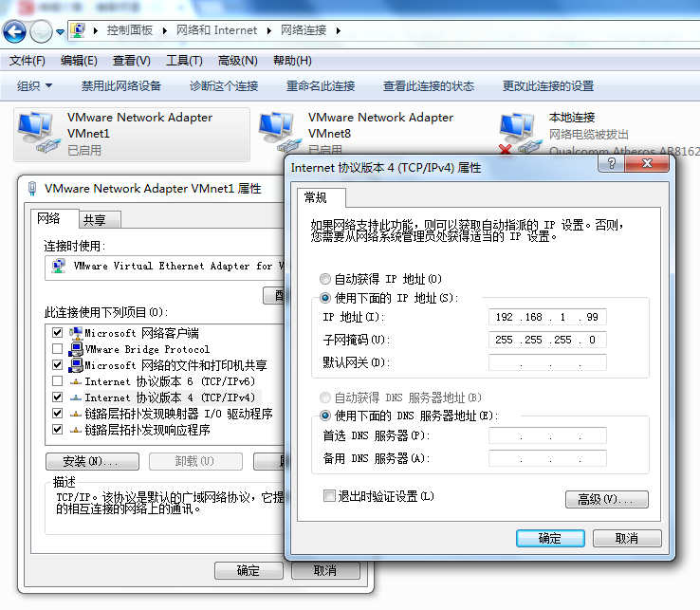Go back with the blue Back arrow
700x610 pixels.
click(14, 31)
